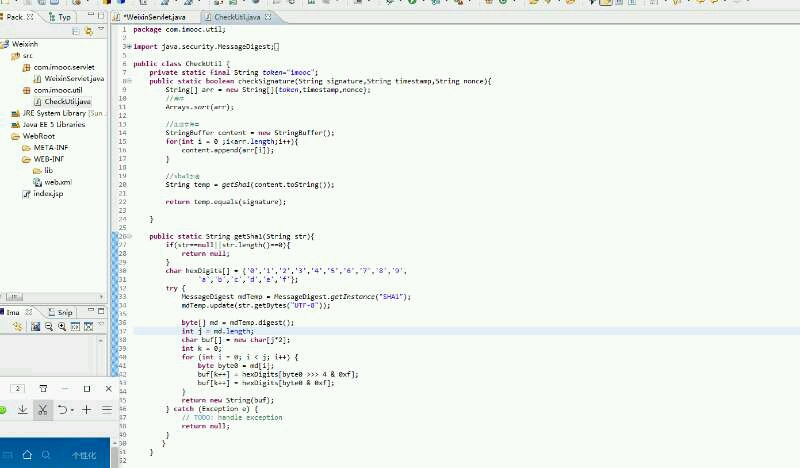Open the Image Preview view menu arrow
The image size is (800, 468).
101,325
